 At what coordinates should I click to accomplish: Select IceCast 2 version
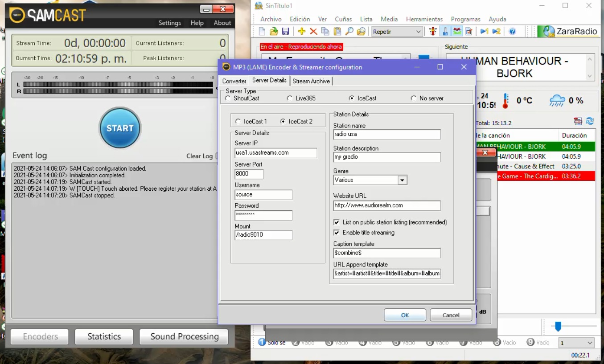(283, 121)
